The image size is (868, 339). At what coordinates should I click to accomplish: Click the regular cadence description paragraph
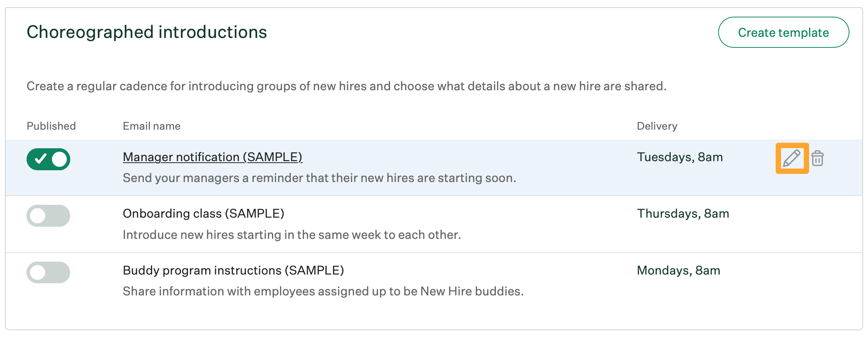tap(346, 86)
